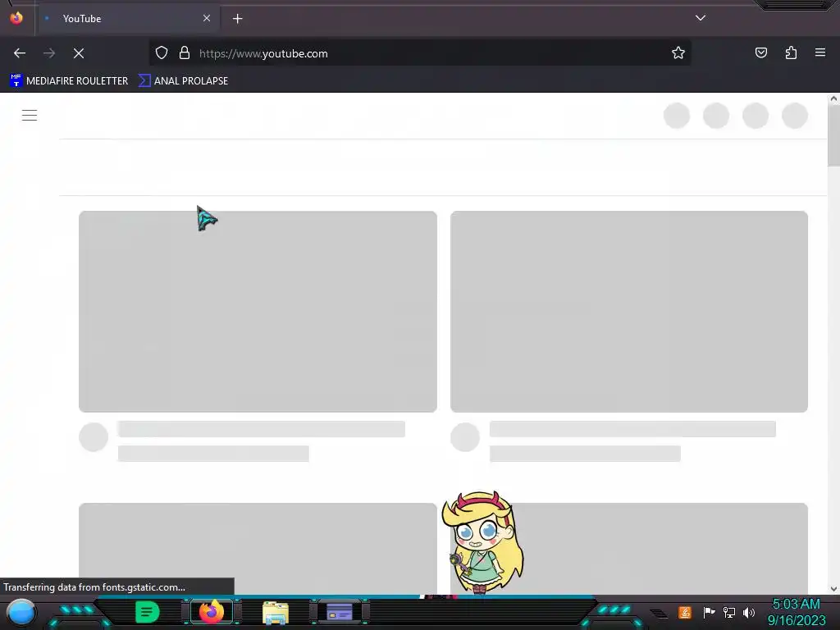The width and height of the screenshot is (840, 630).
Task: Click the volume speaker tray icon
Action: click(749, 612)
